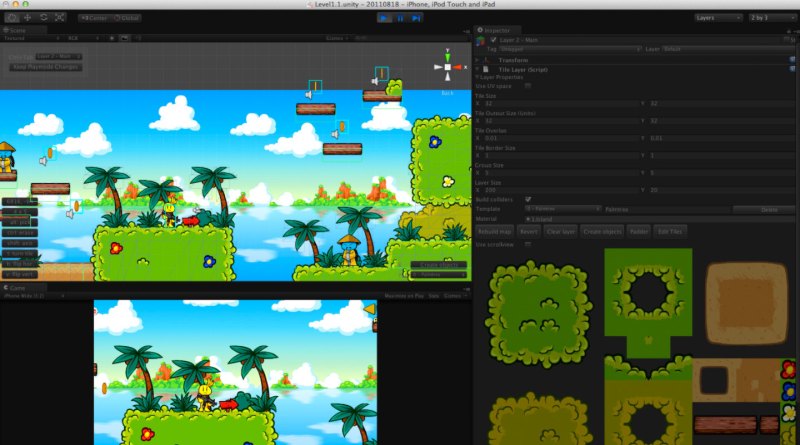800x445 pixels.
Task: Toggle scene lighting icon in Scene bar
Action: click(112, 38)
